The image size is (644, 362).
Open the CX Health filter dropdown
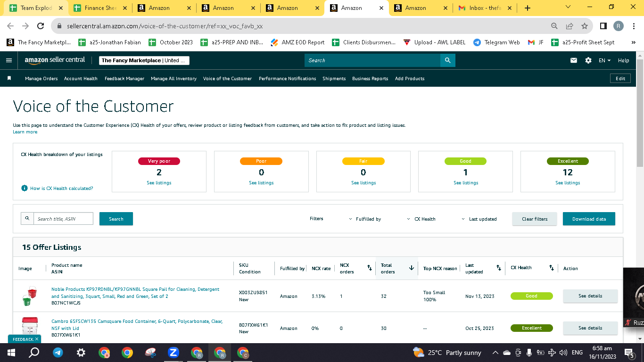[421, 219]
